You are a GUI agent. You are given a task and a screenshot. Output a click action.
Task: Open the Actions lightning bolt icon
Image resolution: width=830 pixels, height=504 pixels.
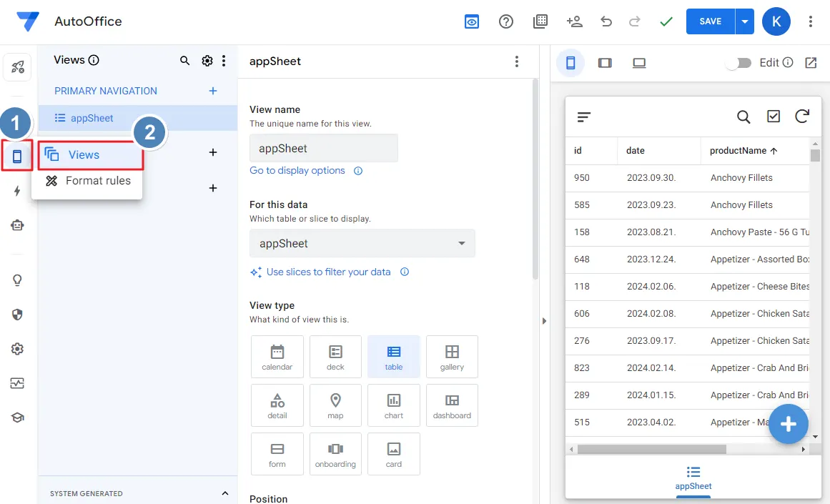[17, 191]
